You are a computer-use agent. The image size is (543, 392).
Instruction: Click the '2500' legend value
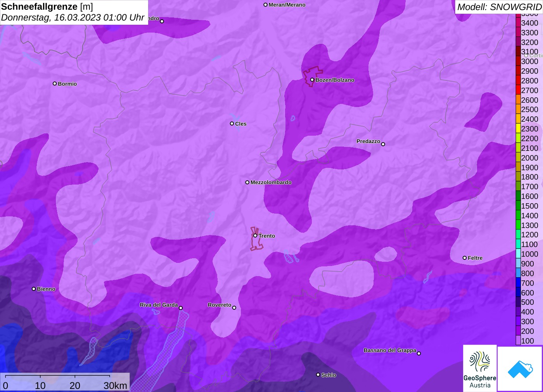530,109
